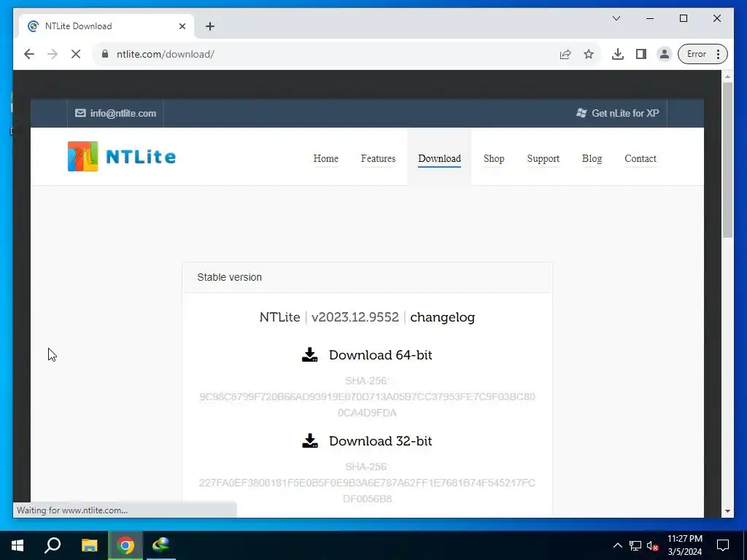
Task: Stop loading the page
Action: click(x=76, y=54)
